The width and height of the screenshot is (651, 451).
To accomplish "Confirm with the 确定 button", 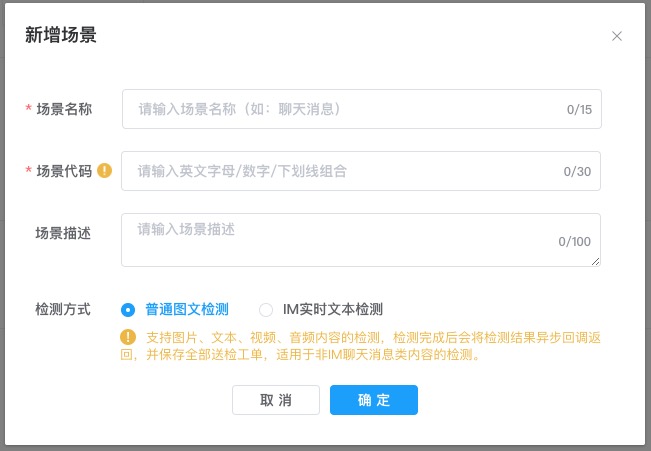I will point(374,400).
